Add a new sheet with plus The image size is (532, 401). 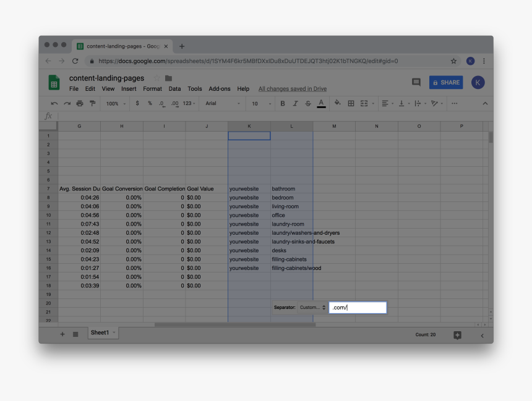coord(62,334)
